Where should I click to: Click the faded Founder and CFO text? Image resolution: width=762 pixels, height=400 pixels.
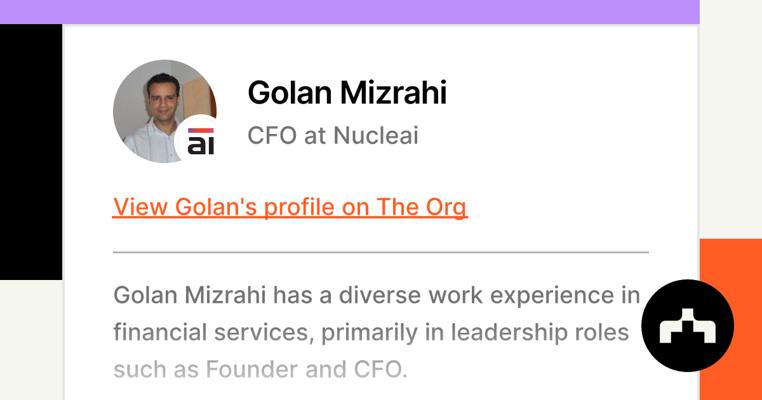click(x=306, y=369)
